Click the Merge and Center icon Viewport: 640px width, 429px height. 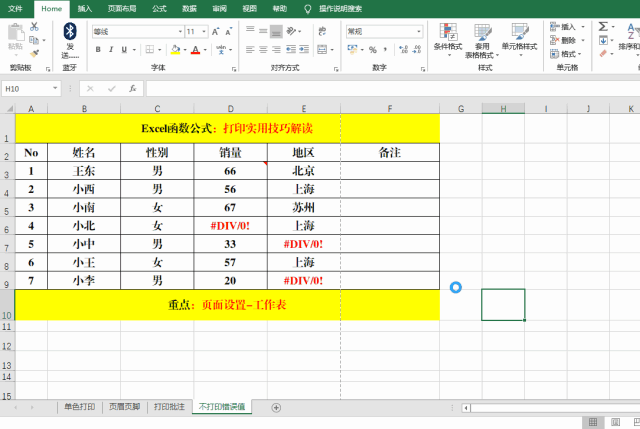click(x=322, y=49)
